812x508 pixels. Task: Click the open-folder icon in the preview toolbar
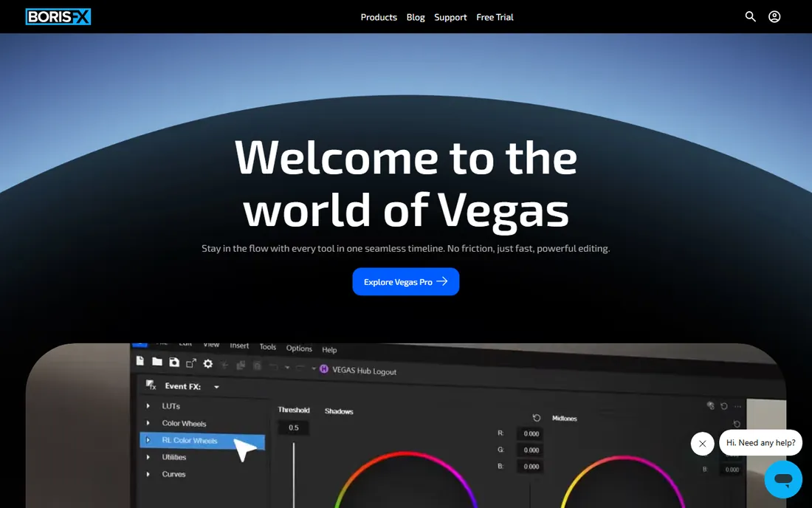tap(157, 362)
